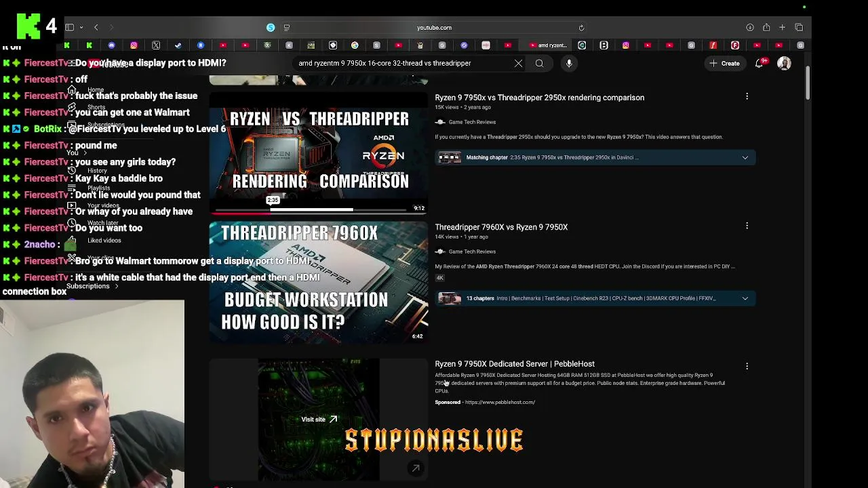Toggle the Safari sidebar button
The height and width of the screenshot is (488, 868).
pos(69,27)
